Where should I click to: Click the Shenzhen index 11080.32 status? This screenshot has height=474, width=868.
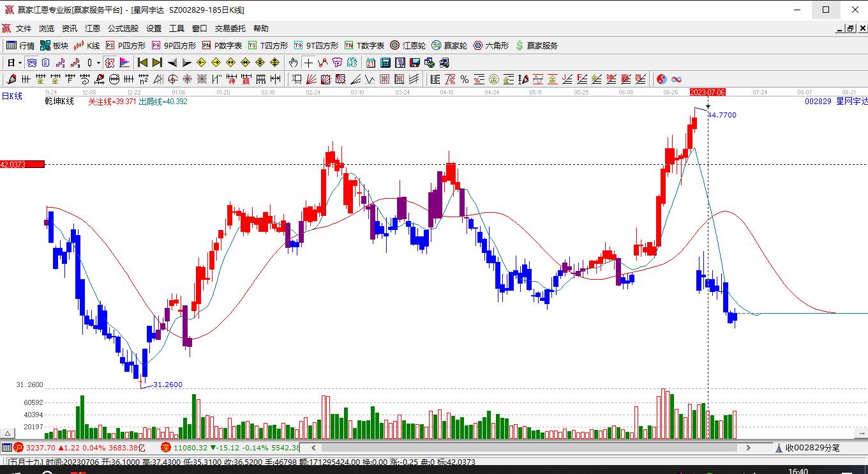click(x=230, y=448)
